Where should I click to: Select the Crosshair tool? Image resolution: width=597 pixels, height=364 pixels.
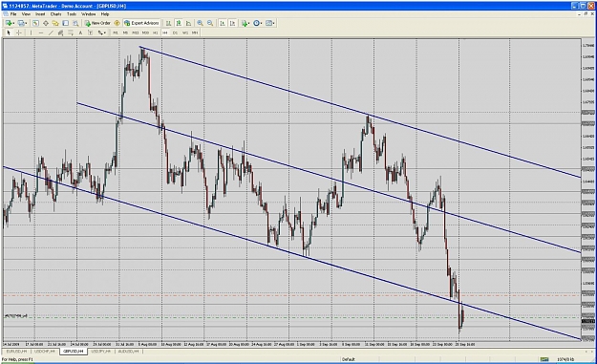(x=19, y=32)
